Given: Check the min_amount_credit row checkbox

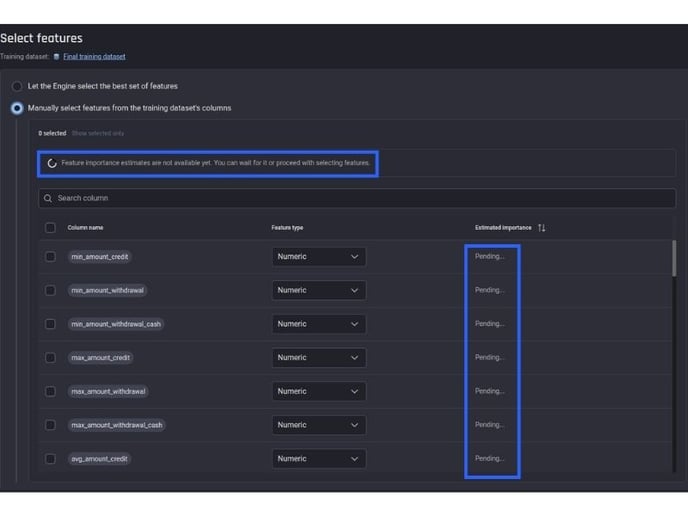Looking at the screenshot, I should click(x=50, y=257).
